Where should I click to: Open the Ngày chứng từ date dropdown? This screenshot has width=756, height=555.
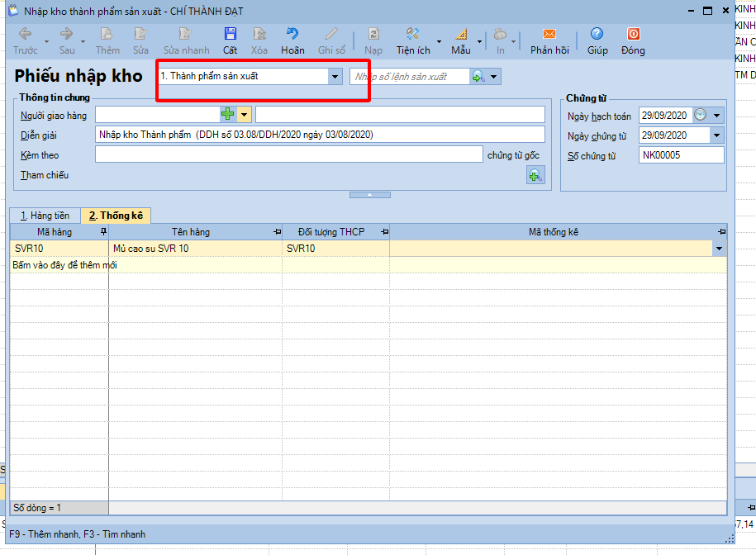tap(716, 135)
